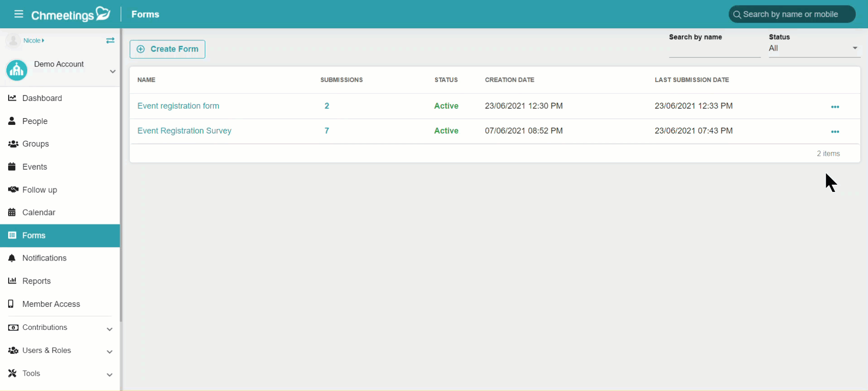
Task: Click the Forms page title
Action: [x=145, y=14]
